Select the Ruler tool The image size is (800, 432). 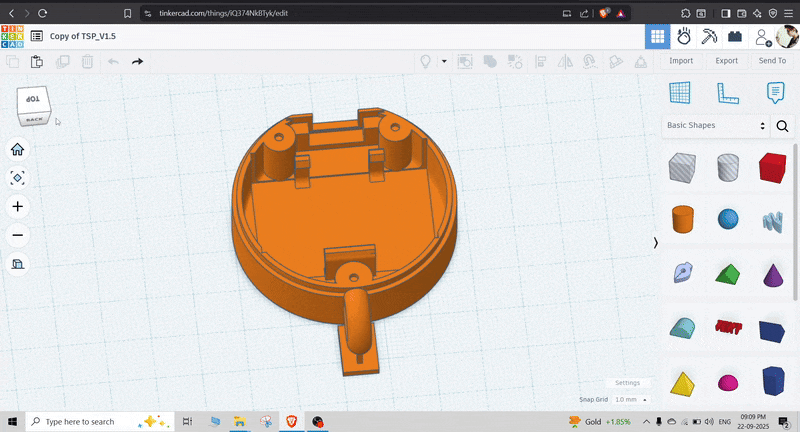(727, 92)
